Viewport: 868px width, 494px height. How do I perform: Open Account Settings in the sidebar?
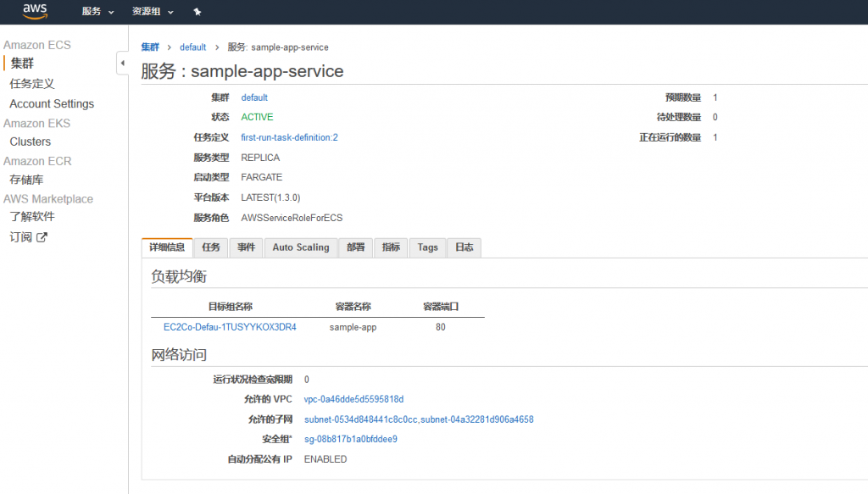52,103
